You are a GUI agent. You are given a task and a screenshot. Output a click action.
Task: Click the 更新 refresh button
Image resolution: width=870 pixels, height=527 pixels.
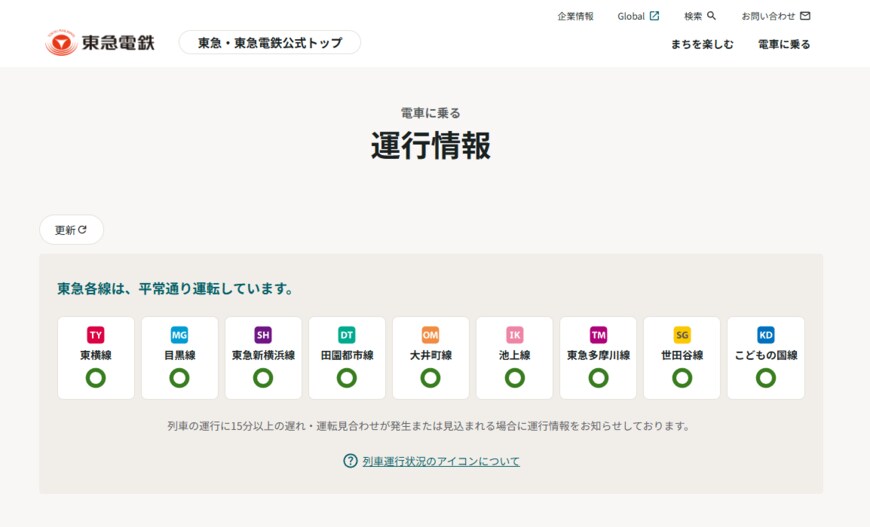(x=71, y=230)
